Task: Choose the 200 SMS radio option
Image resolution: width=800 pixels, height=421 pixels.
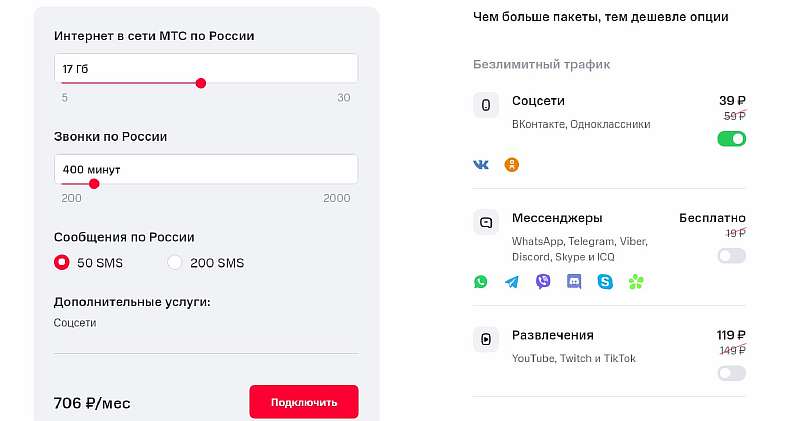Action: 175,263
